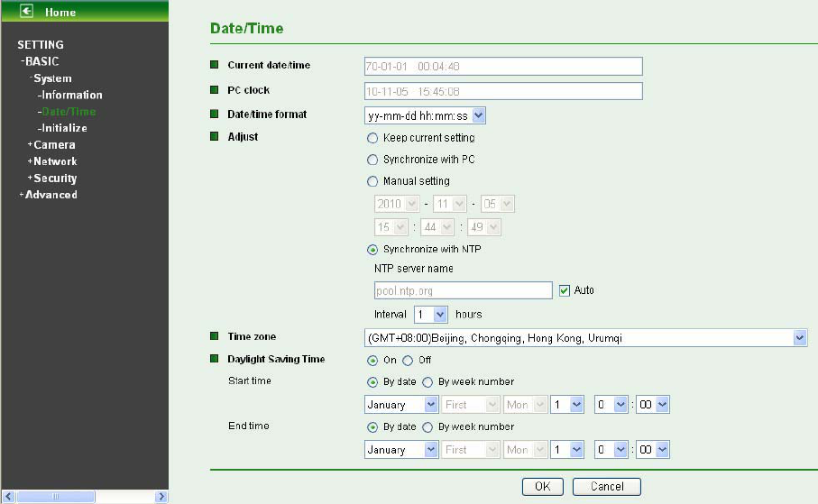Collapse the System tree item
The height and width of the screenshot is (504, 818).
tap(51, 78)
